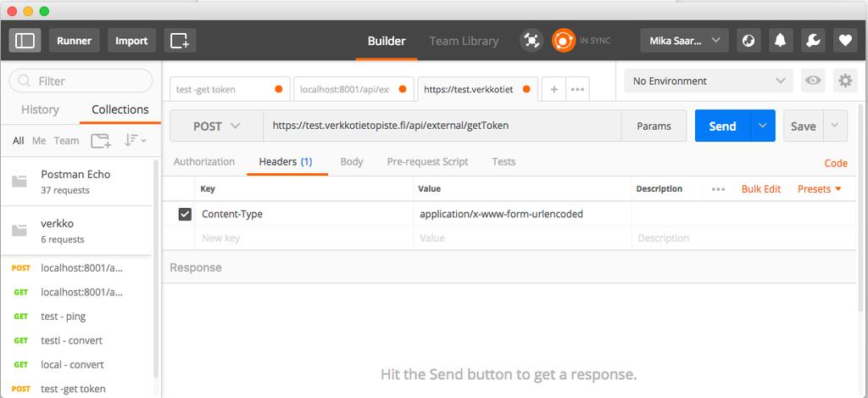
Task: Filter collections by Team
Action: click(x=66, y=141)
